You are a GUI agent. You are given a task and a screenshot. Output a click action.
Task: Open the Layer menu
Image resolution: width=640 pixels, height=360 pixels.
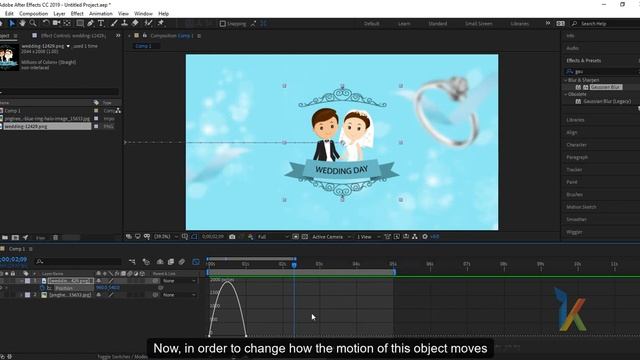tap(59, 13)
